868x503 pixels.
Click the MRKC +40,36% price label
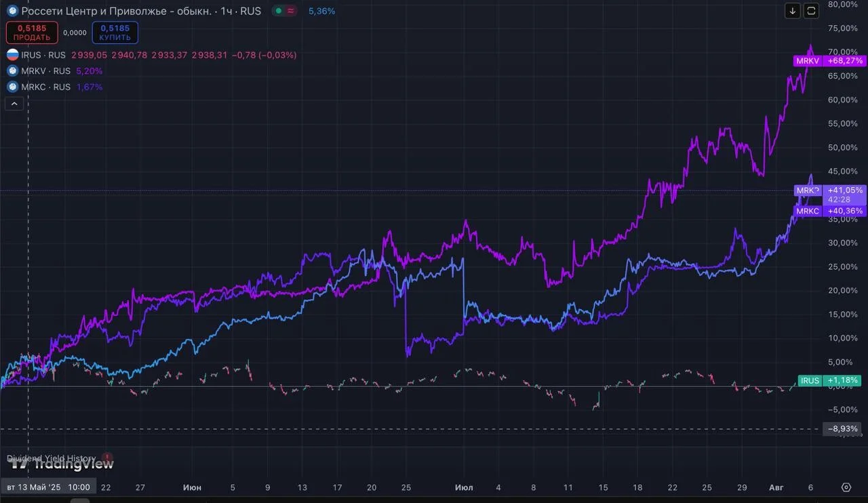click(x=830, y=211)
